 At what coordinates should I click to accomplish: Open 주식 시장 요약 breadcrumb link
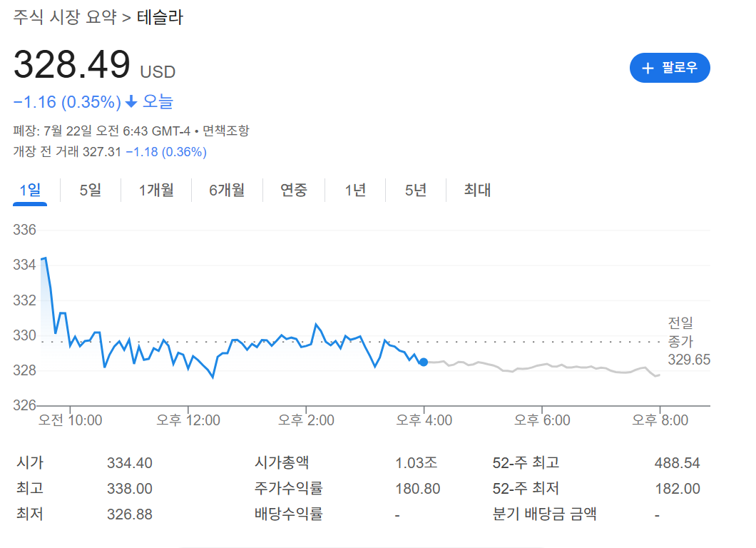(x=65, y=17)
